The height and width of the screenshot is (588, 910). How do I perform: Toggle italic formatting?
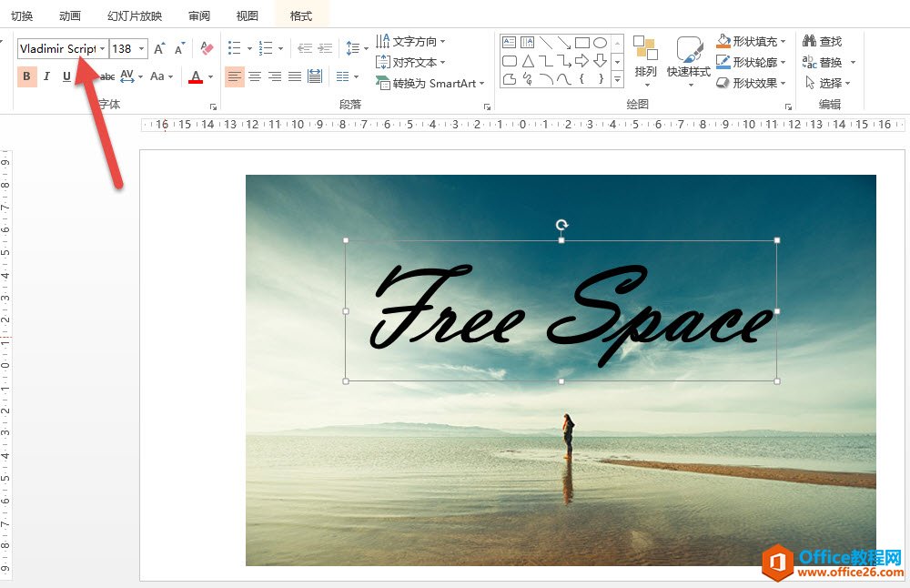(x=46, y=76)
